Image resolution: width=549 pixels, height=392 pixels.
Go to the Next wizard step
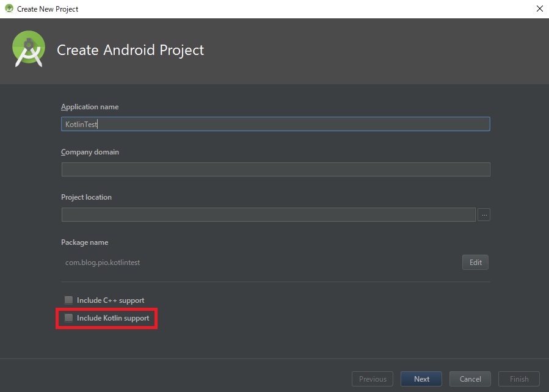(421, 379)
